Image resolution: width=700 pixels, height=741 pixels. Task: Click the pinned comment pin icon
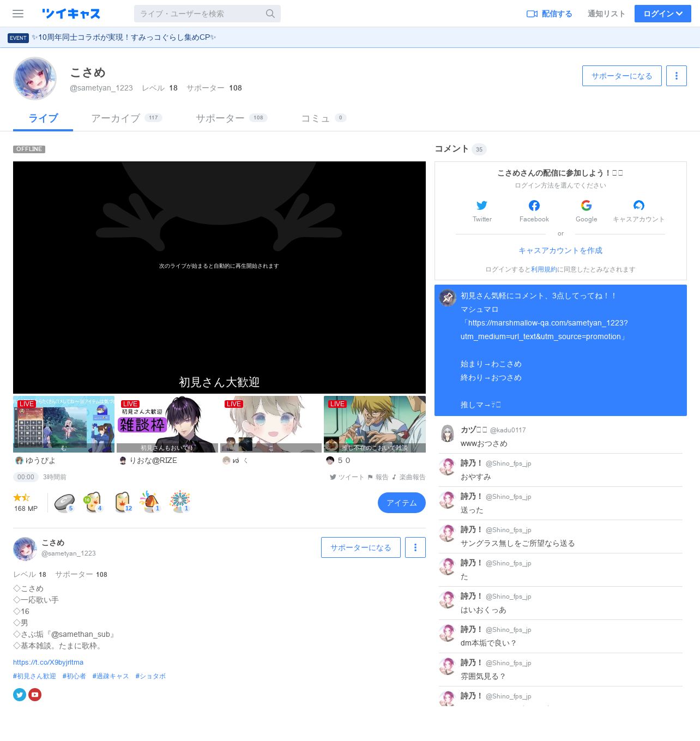click(448, 298)
